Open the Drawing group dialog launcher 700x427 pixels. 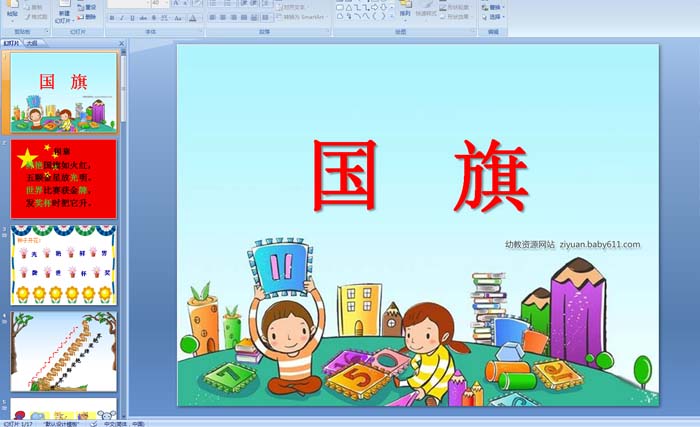click(473, 30)
